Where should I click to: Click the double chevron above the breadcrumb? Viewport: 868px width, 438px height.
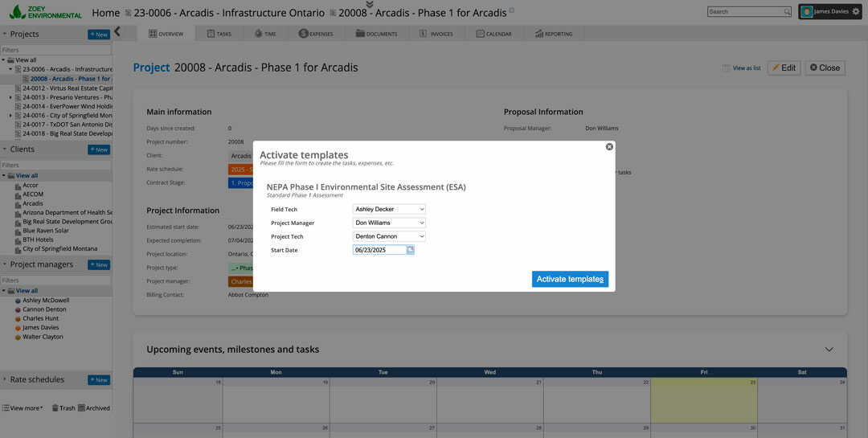369,4
